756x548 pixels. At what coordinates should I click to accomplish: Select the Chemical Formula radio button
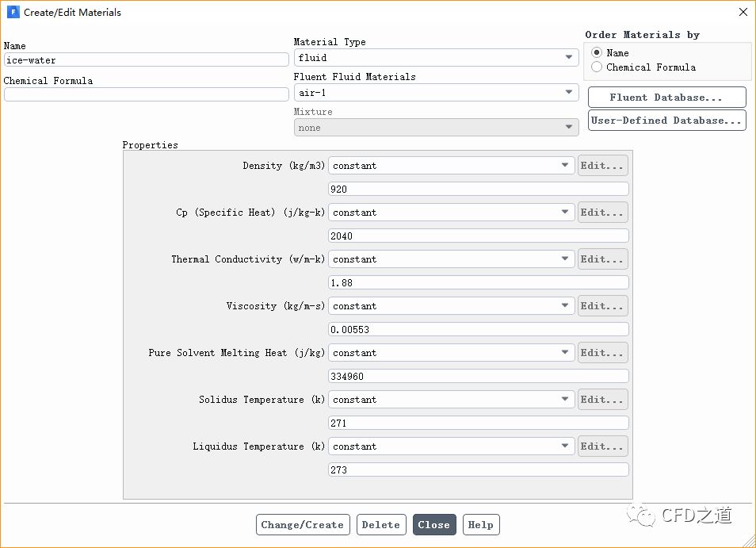tap(597, 67)
